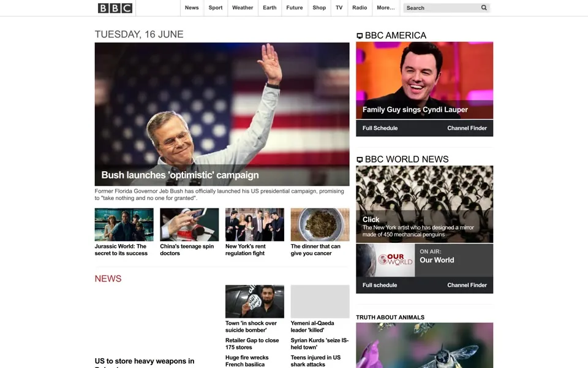The image size is (588, 368).
Task: Open BBC America Full Schedule
Action: tap(380, 128)
